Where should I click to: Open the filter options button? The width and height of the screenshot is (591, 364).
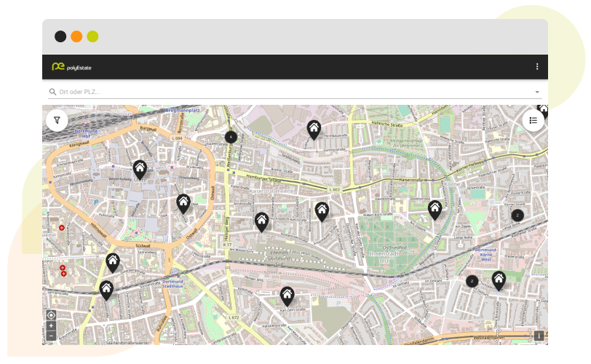(57, 119)
